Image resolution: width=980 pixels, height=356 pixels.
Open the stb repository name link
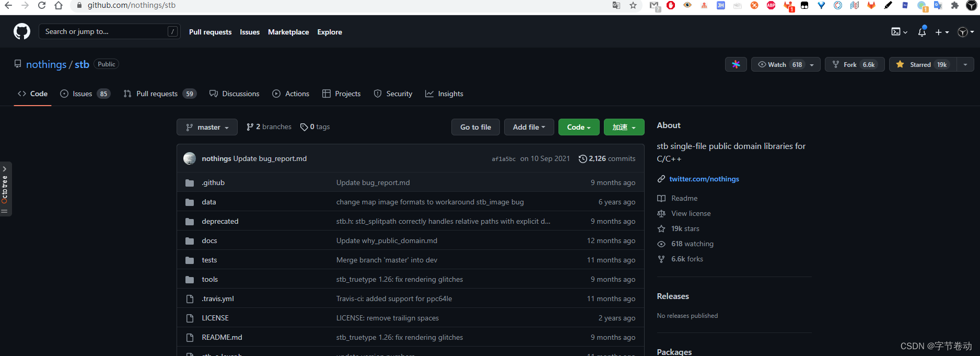click(x=82, y=64)
